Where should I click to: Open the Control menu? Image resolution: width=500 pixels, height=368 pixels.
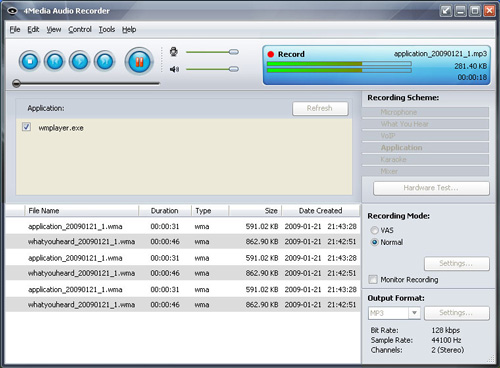click(80, 29)
